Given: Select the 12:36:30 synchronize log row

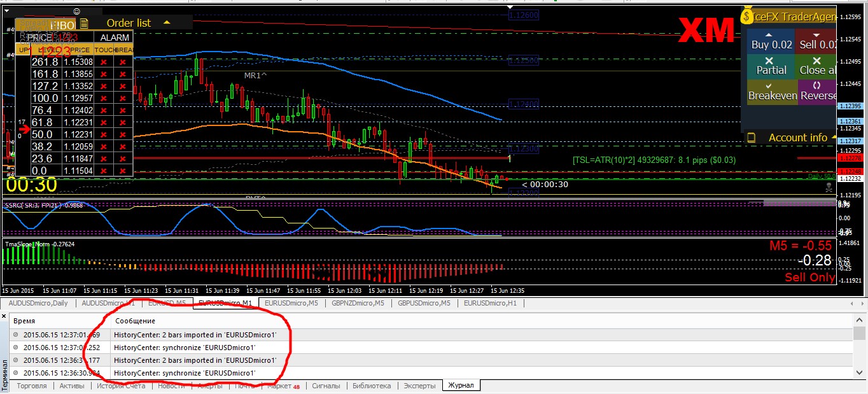Looking at the screenshot, I should (431, 373).
